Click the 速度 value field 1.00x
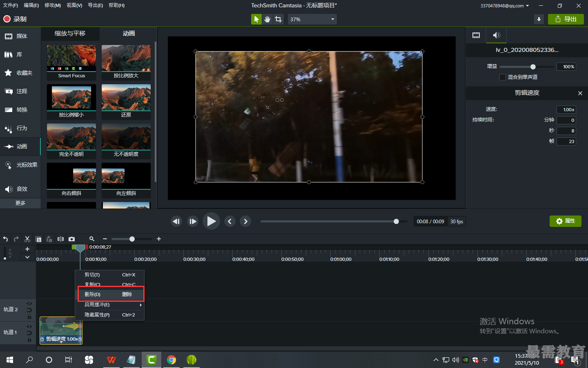Image resolution: width=588 pixels, height=368 pixels. [566, 110]
